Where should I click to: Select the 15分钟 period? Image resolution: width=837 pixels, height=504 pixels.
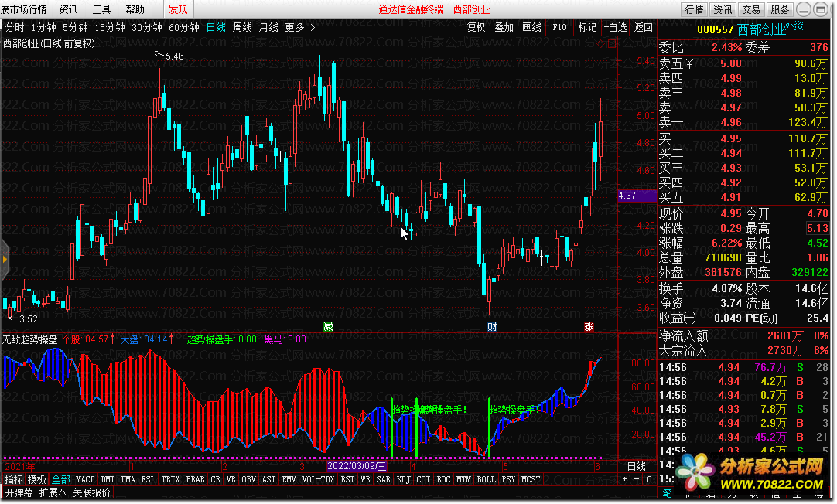(109, 27)
